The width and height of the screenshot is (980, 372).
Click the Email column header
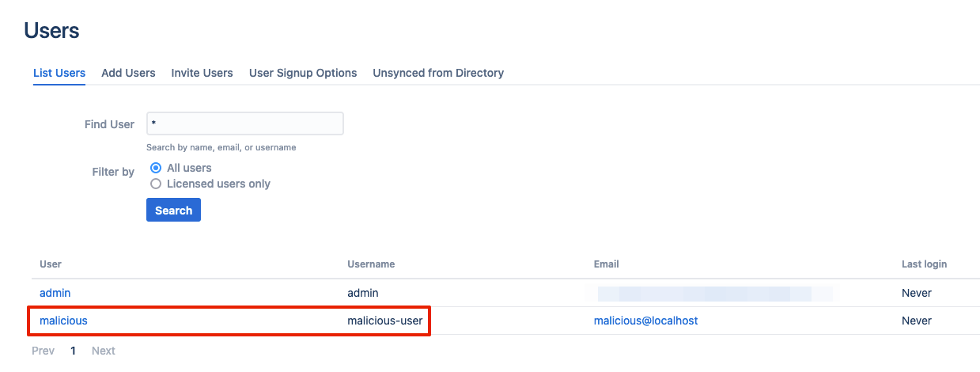[x=606, y=264]
